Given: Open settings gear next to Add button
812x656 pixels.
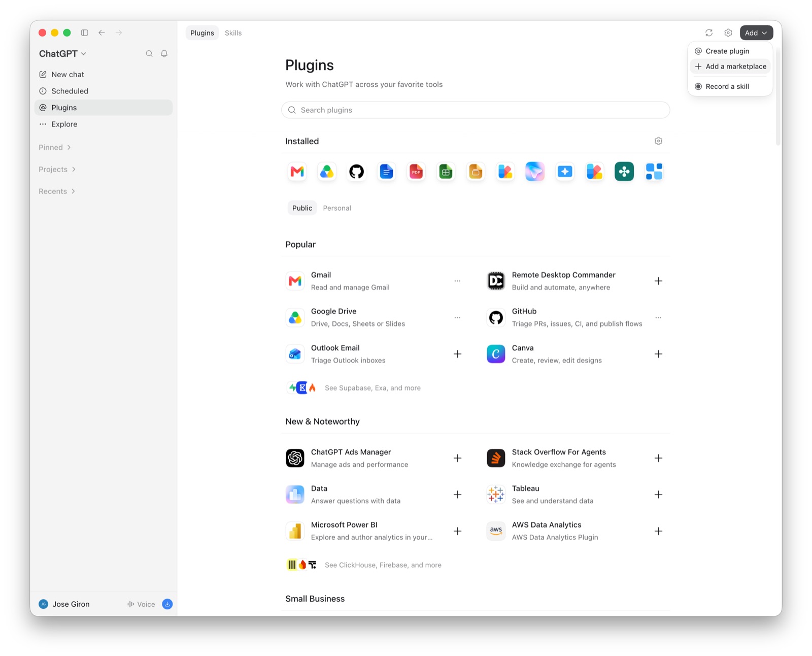Looking at the screenshot, I should pyautogui.click(x=728, y=32).
